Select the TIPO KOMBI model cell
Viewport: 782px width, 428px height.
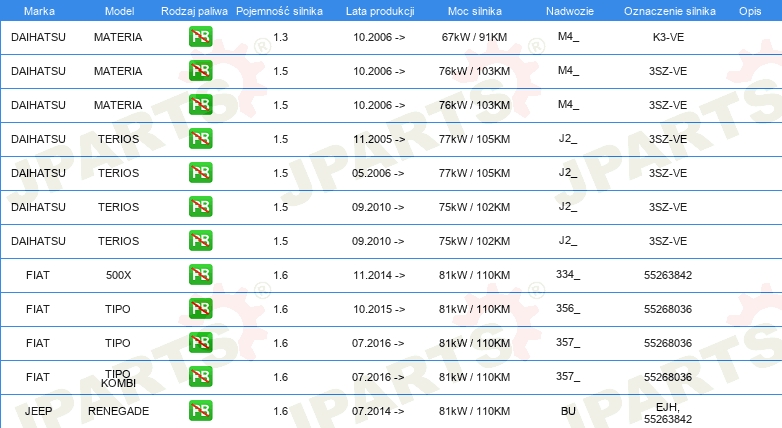(x=118, y=379)
